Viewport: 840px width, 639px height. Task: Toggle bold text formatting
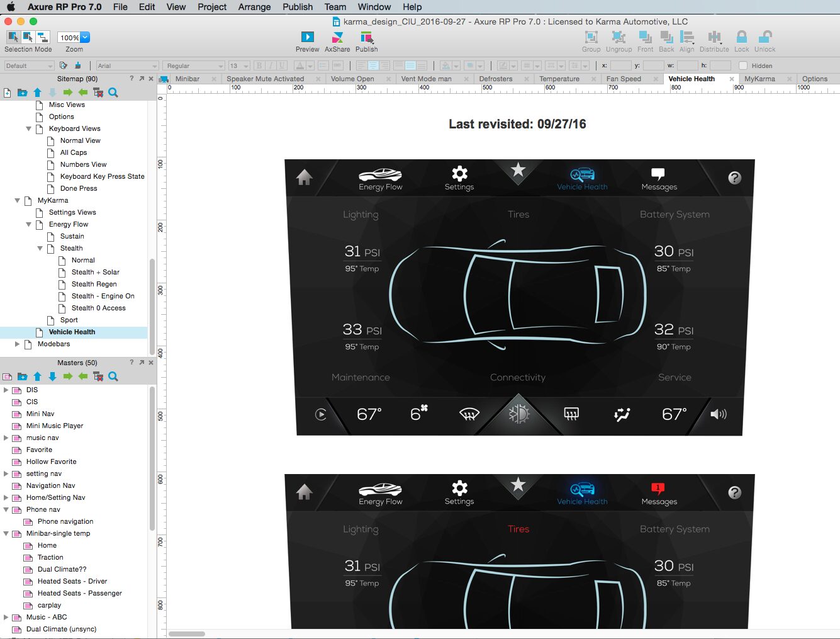pos(259,65)
